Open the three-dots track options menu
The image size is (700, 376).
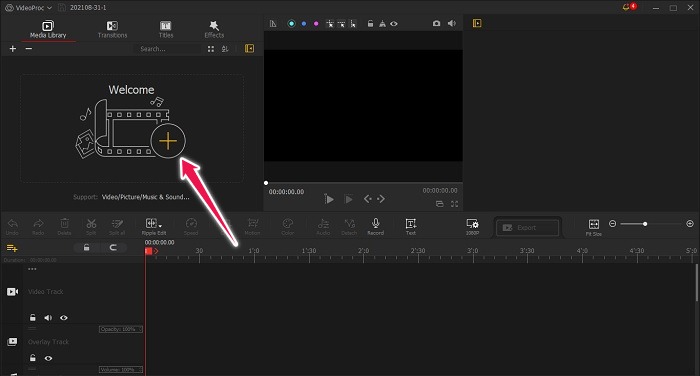coord(32,269)
